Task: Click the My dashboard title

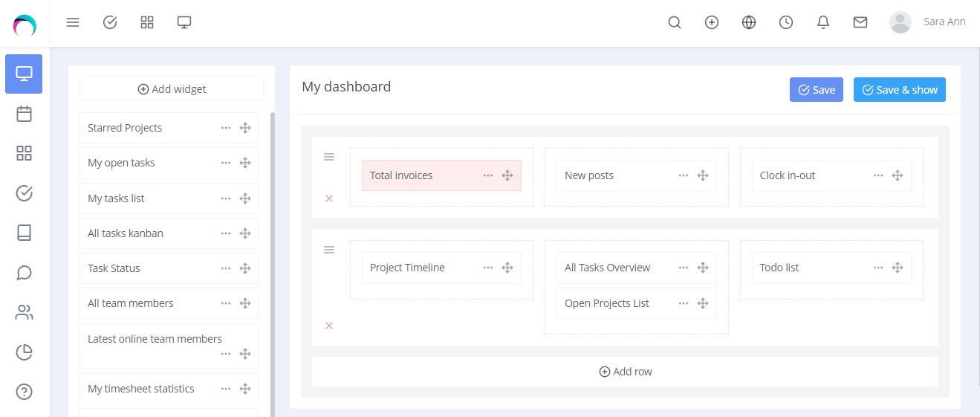Action: point(346,87)
